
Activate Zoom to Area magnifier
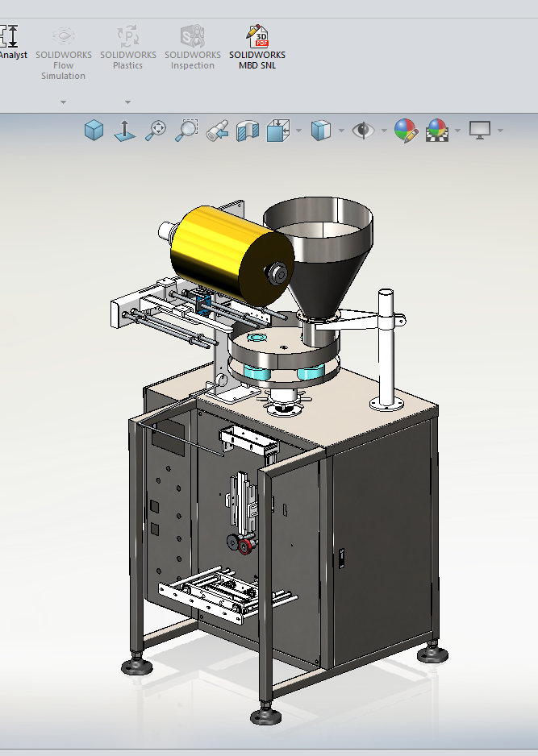[186, 131]
